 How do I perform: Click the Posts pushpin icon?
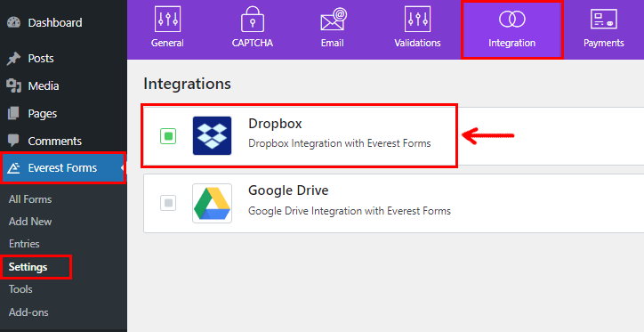(x=13, y=59)
